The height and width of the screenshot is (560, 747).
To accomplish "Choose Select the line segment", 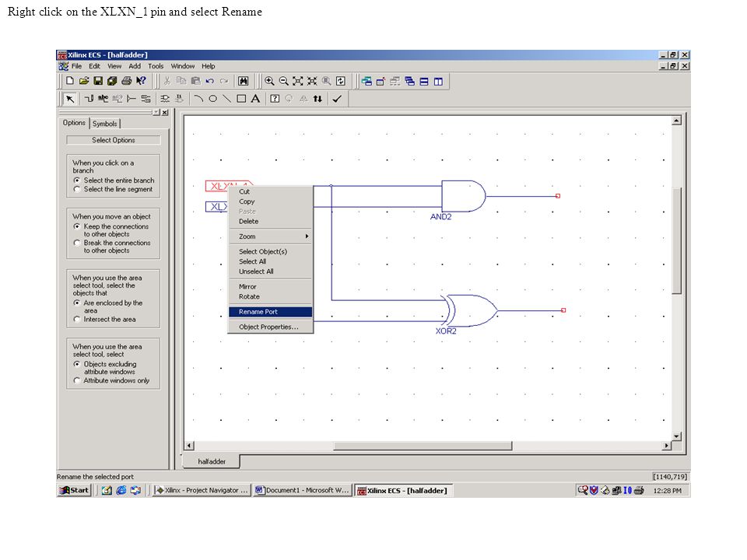I will pos(114,189).
